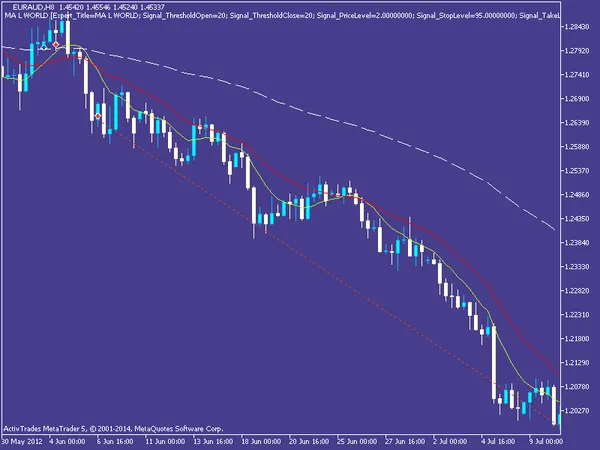Click the 1.24860 price axis label
Screen dimensions: 600x450
pos(577,195)
